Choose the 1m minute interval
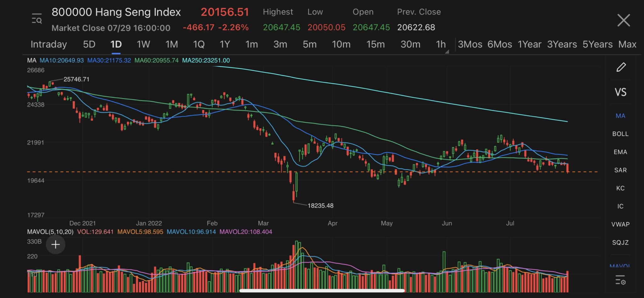This screenshot has width=644, height=298. point(252,44)
